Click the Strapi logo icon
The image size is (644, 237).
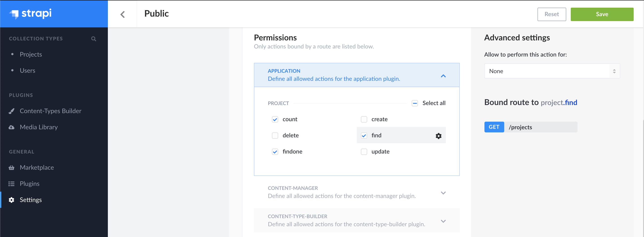pyautogui.click(x=14, y=14)
